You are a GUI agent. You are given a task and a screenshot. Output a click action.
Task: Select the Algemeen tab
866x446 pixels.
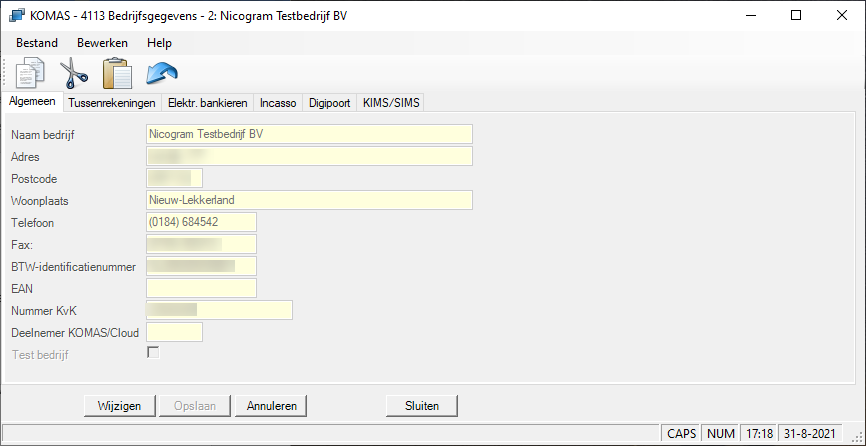coord(33,102)
